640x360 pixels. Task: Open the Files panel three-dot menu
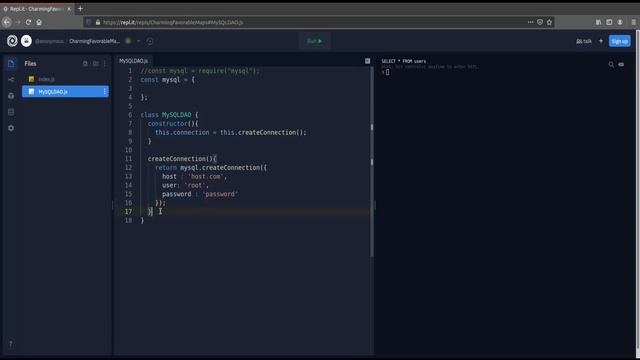coord(104,64)
